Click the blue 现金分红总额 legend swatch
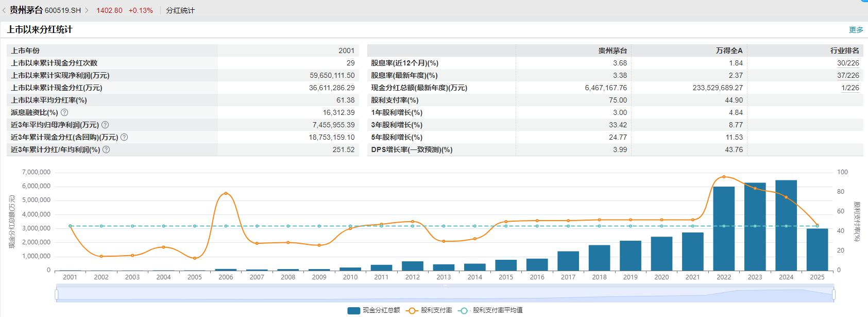The width and height of the screenshot is (868, 317). click(x=353, y=310)
